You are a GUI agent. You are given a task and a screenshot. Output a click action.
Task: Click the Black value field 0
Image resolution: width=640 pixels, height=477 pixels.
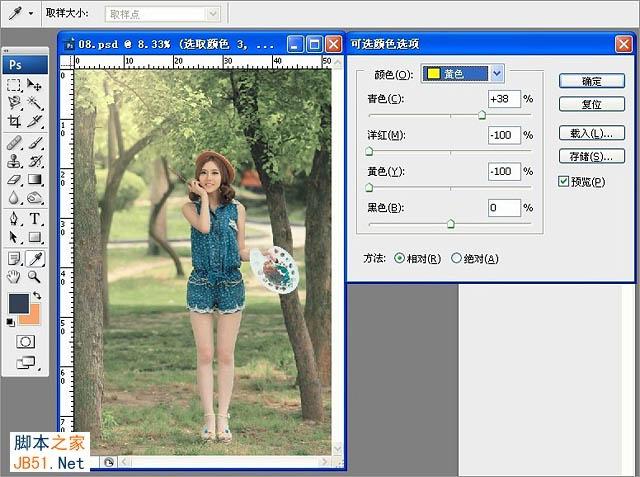pos(504,208)
